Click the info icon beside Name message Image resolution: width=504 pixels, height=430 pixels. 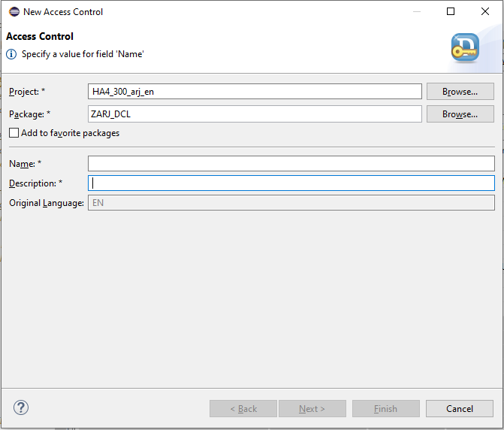(11, 54)
